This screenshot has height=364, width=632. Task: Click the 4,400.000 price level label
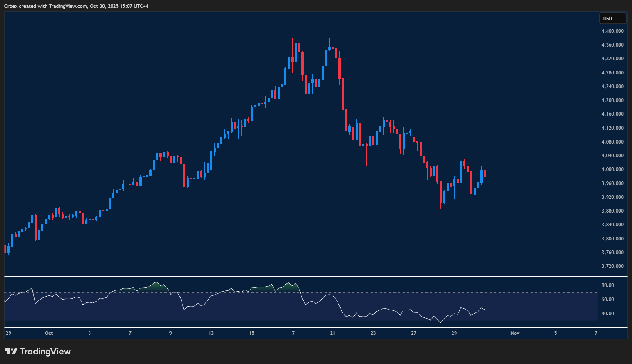612,31
